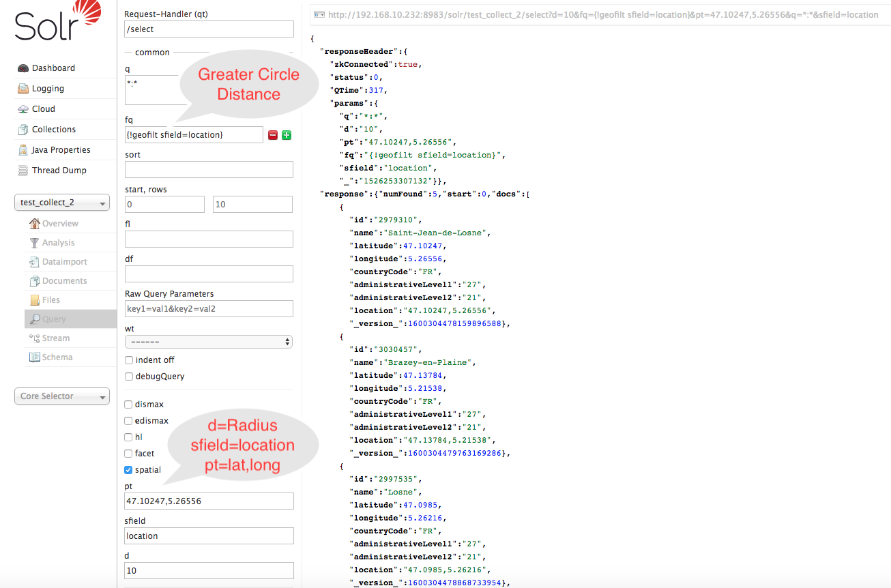891x588 pixels.
Task: Click the sfield input containing location
Action: pyautogui.click(x=209, y=536)
